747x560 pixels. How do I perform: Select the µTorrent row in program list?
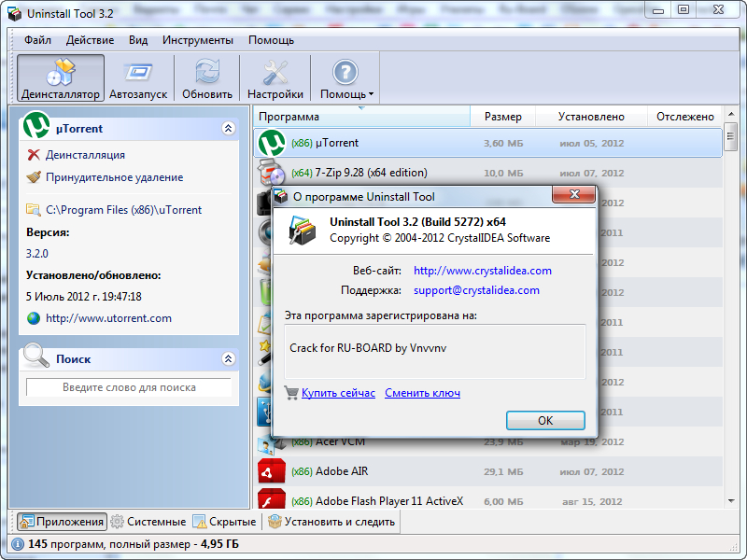(x=487, y=143)
